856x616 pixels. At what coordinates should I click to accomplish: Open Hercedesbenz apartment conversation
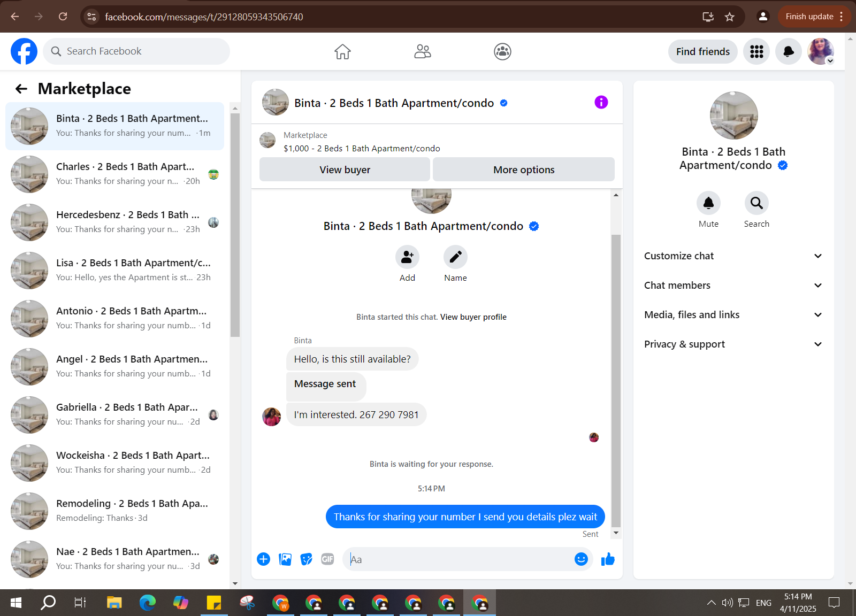pyautogui.click(x=114, y=222)
